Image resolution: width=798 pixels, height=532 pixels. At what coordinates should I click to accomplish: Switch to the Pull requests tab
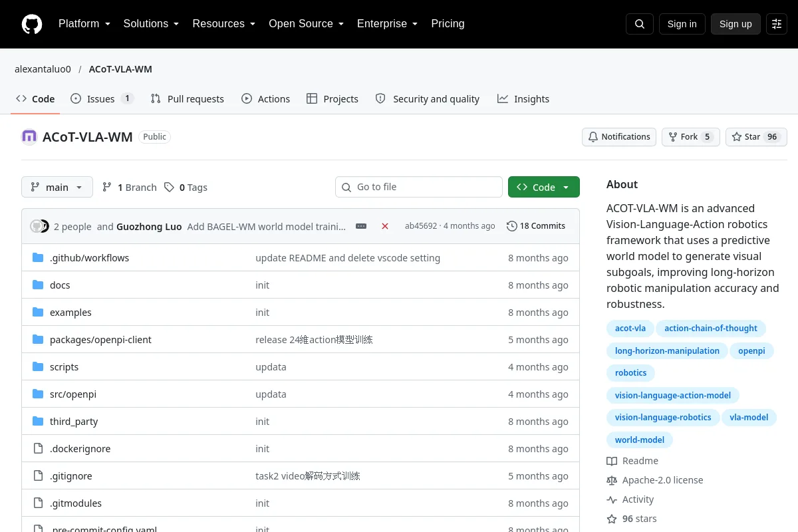pos(188,99)
